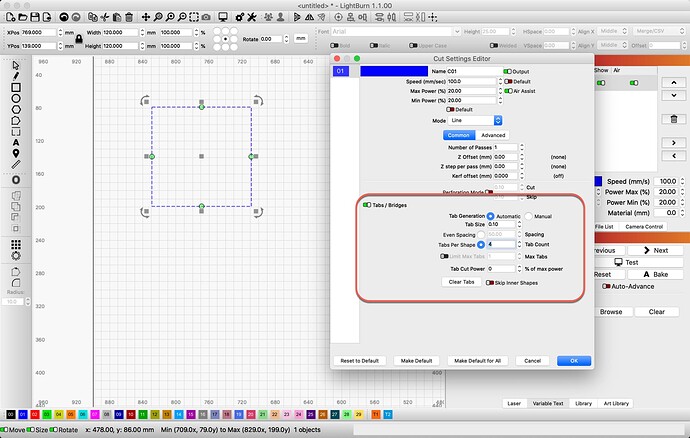The width and height of the screenshot is (690, 438).
Task: Pick the black 00 palette swatch
Action: point(11,415)
